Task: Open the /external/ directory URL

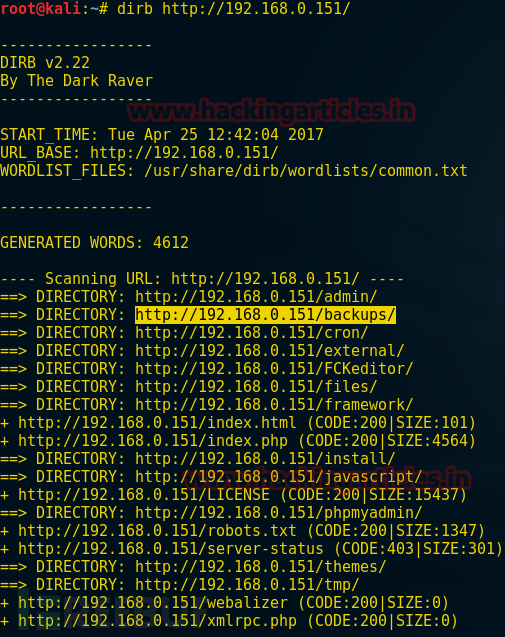Action: click(269, 351)
